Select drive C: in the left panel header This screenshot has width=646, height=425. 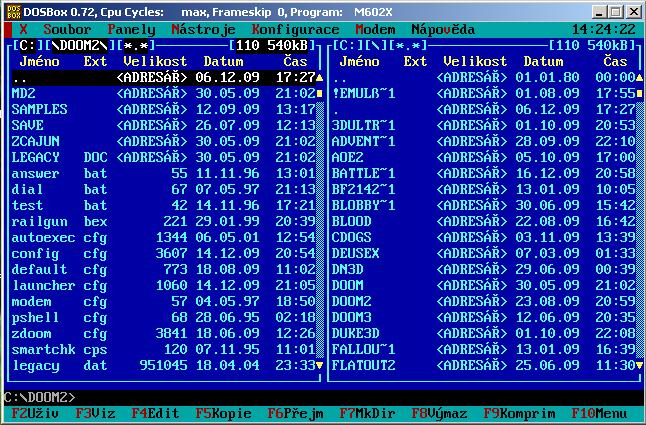tap(28, 45)
